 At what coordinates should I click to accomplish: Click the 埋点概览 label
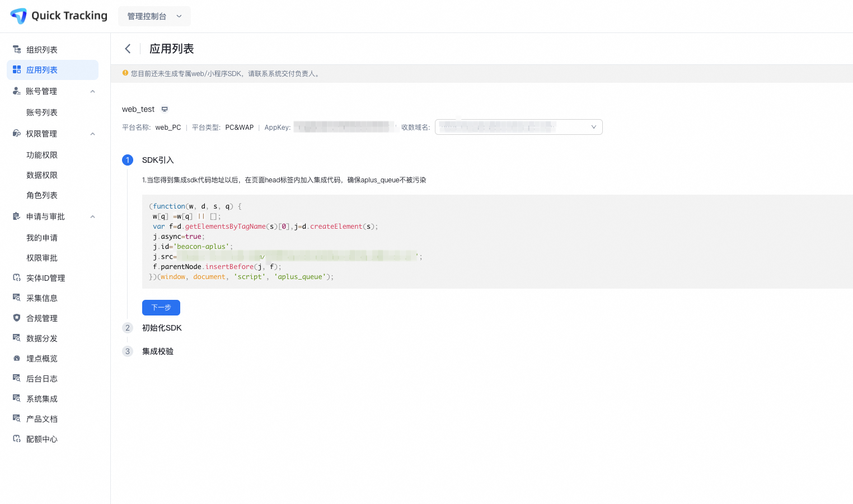coord(42,359)
